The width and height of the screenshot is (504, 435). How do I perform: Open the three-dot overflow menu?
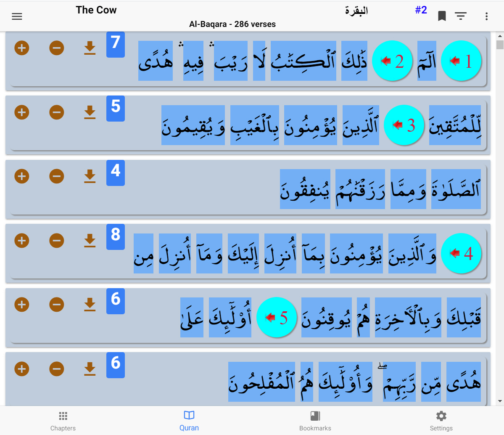coord(486,16)
